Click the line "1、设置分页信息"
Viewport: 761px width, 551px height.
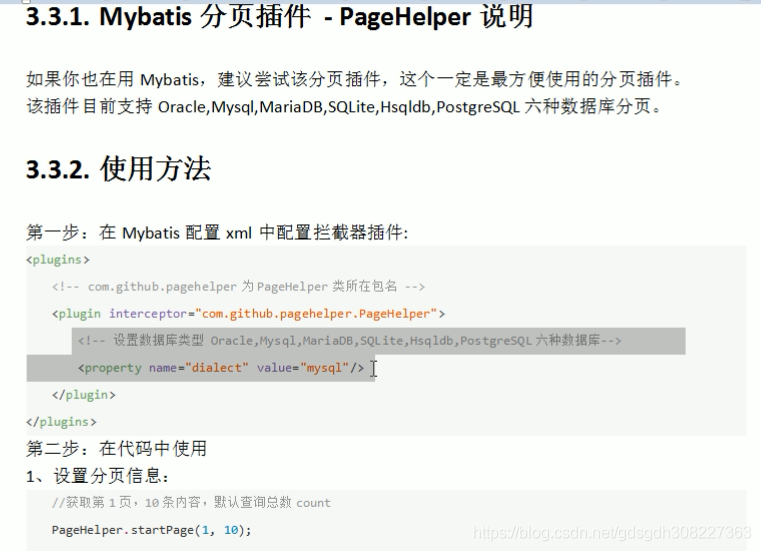click(97, 476)
